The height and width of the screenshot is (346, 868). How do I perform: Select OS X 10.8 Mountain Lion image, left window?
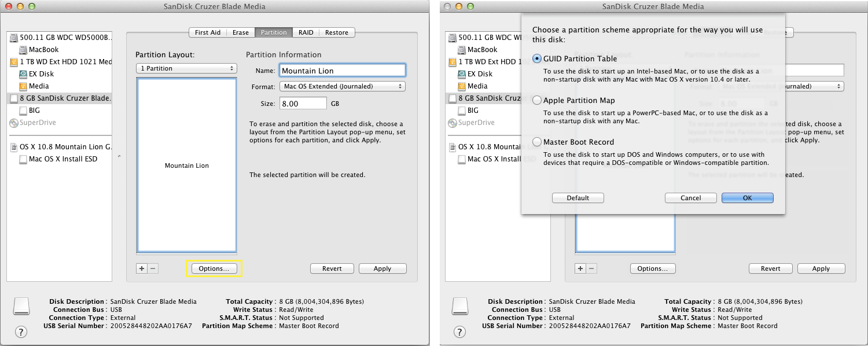[x=60, y=147]
